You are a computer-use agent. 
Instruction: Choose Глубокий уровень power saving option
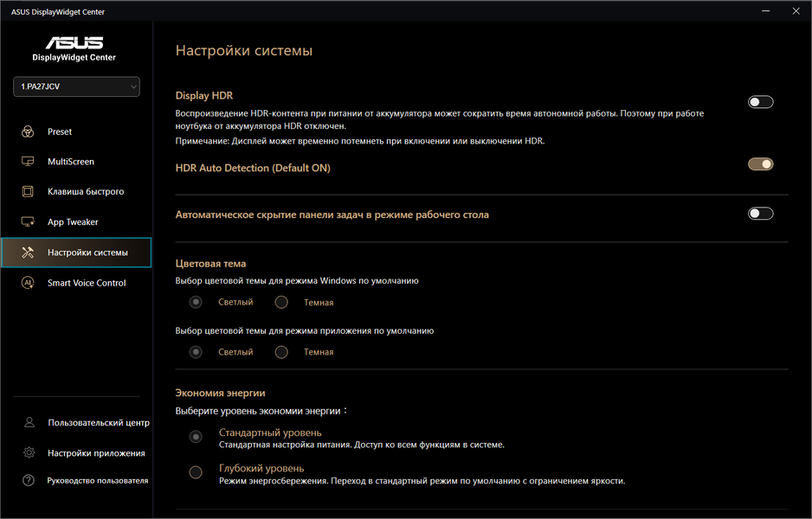[197, 472]
